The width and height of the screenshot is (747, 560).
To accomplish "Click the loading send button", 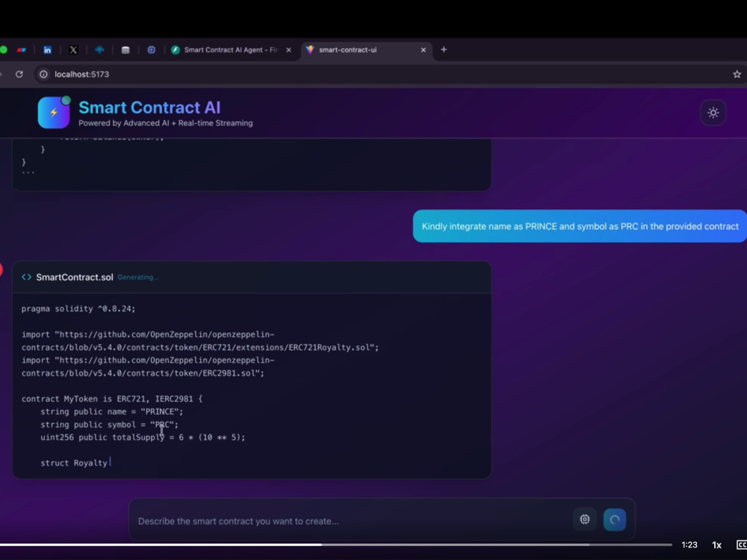I will point(615,520).
